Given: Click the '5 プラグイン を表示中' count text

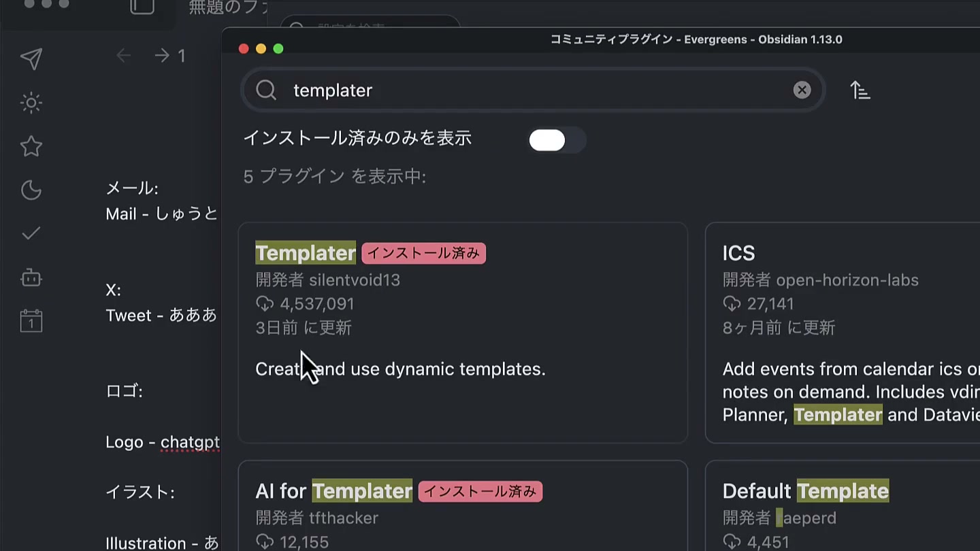Looking at the screenshot, I should coord(335,177).
